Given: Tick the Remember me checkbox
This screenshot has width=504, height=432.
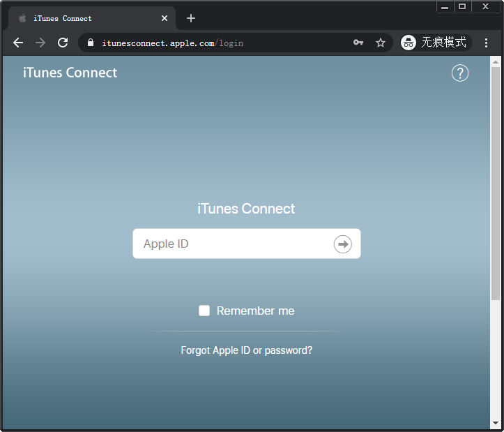Looking at the screenshot, I should (x=204, y=311).
